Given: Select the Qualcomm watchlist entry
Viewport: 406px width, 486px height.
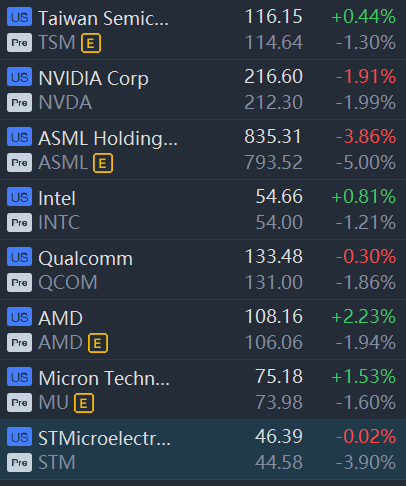Looking at the screenshot, I should click(x=203, y=270).
